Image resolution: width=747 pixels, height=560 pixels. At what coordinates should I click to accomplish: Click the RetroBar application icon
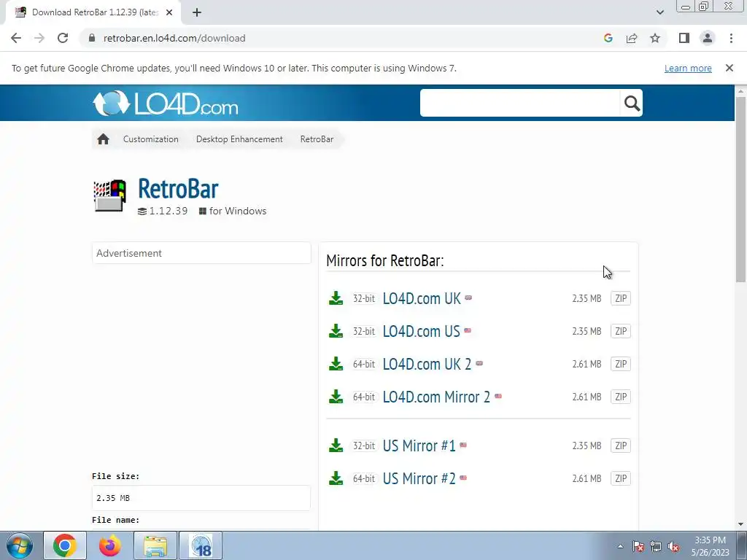tap(110, 195)
